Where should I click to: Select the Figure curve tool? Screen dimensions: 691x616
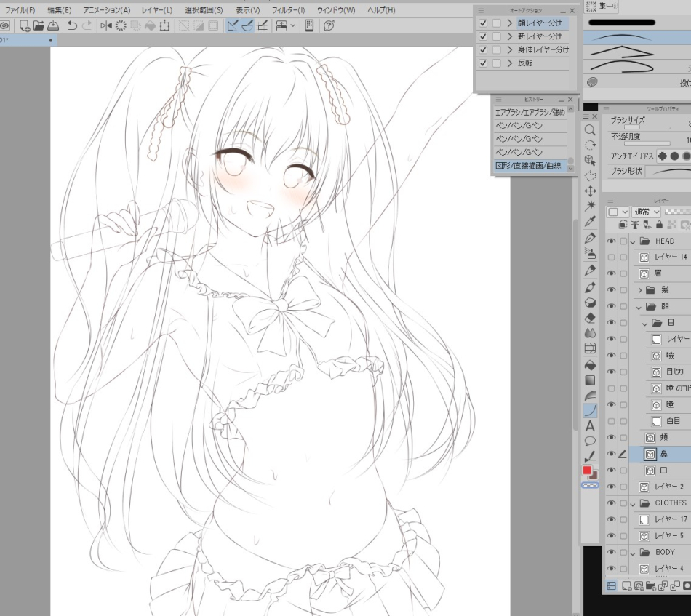click(590, 411)
